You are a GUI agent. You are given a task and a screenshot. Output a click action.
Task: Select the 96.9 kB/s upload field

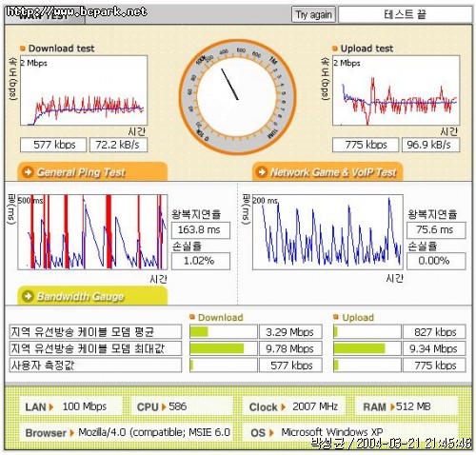430,145
